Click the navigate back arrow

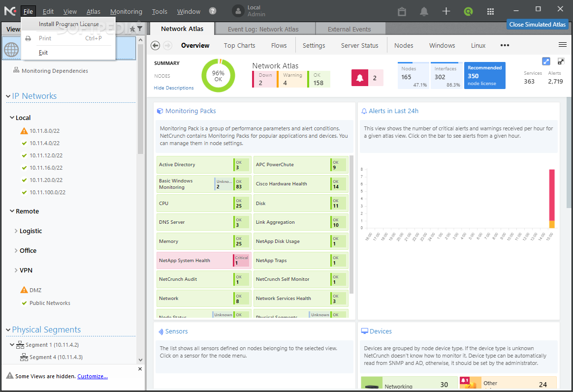tap(155, 45)
